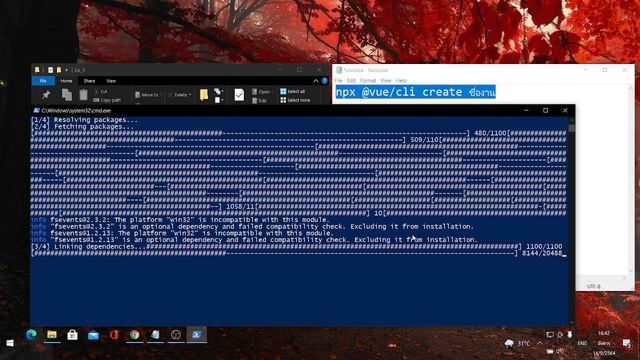Click the scroll down arrow in the cmd window

571,322
